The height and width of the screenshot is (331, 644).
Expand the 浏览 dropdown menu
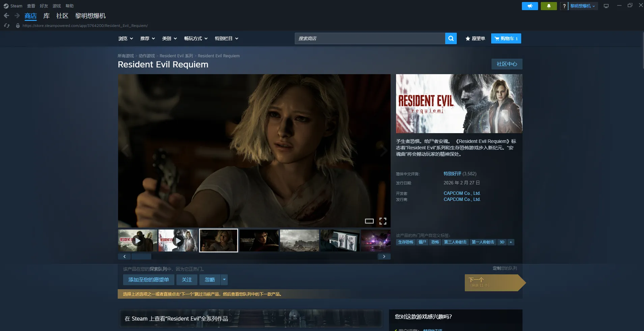[x=125, y=38]
